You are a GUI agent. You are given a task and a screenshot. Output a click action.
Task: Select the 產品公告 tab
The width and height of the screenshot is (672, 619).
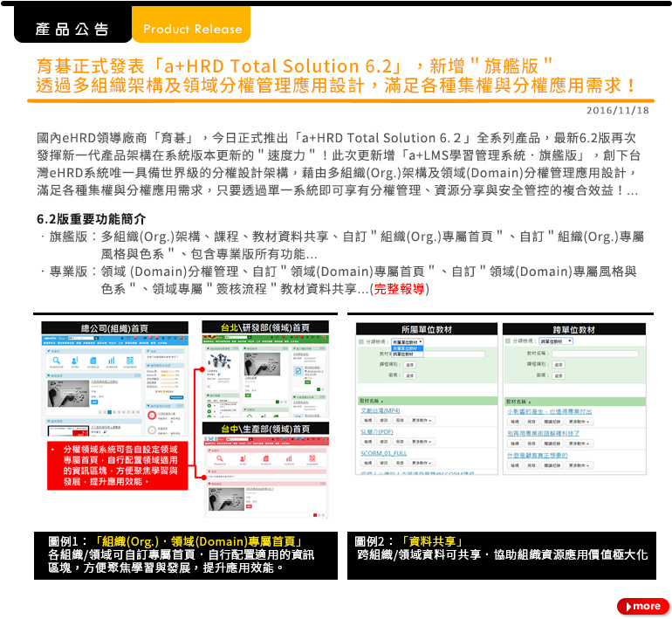tap(72, 29)
